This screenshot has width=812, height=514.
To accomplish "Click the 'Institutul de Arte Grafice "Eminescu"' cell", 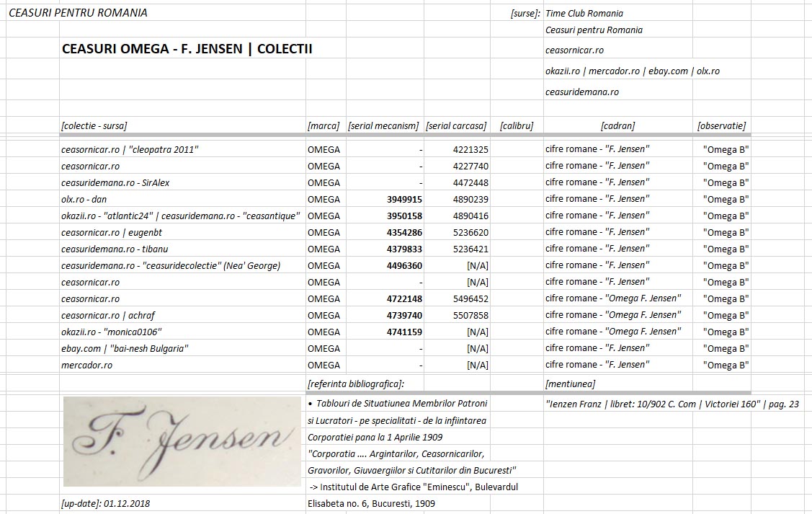I will [414, 487].
